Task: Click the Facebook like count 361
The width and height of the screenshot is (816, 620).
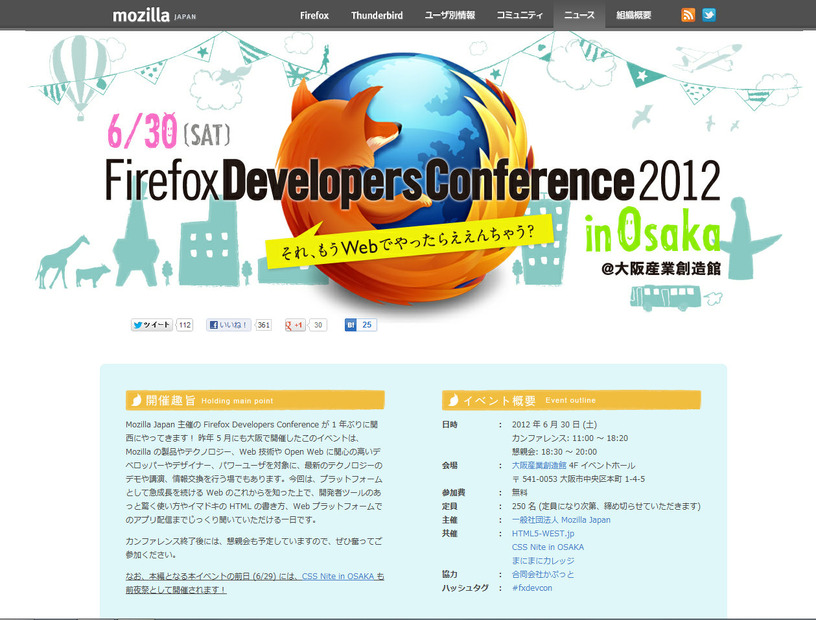Action: (x=263, y=325)
